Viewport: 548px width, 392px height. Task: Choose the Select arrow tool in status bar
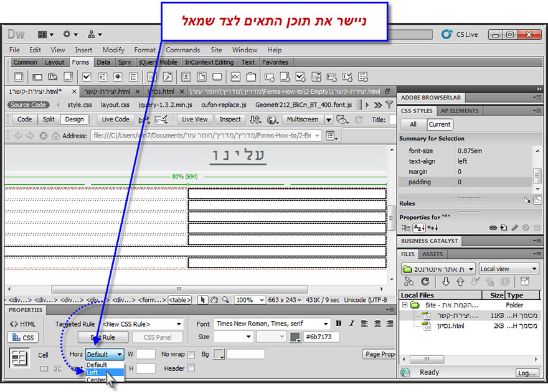tap(202, 299)
